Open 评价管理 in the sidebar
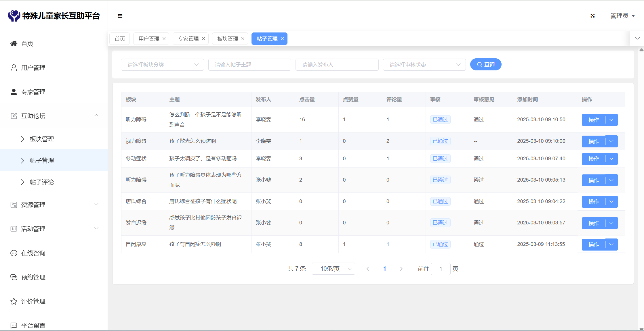 pos(33,301)
